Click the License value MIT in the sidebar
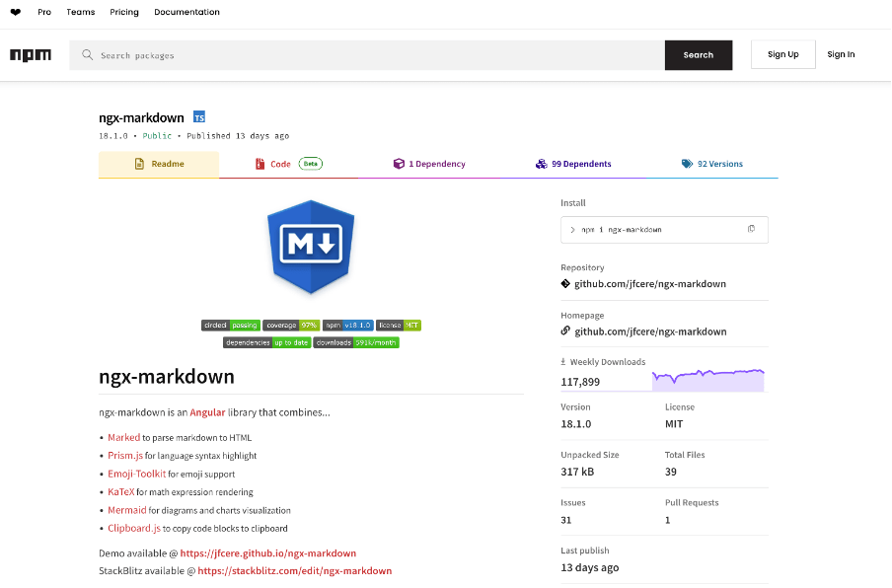 pos(674,423)
